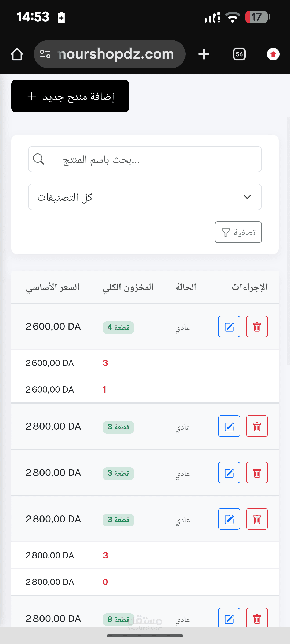Delete the first 2800,00 DA product
The height and width of the screenshot is (644, 290).
257,426
